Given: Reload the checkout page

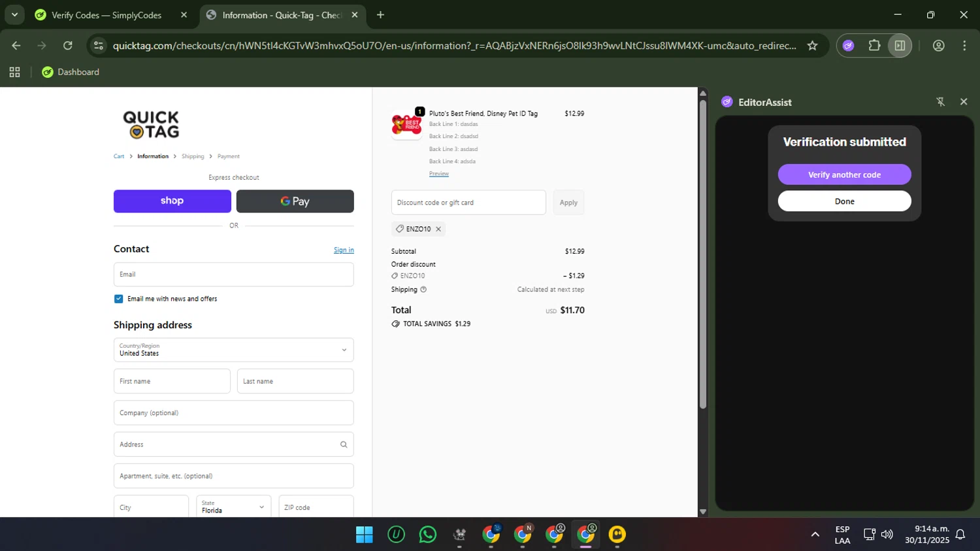Looking at the screenshot, I should click(x=68, y=46).
